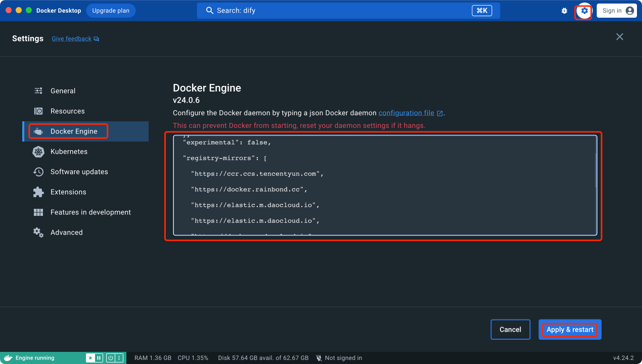Click the Engine running status label

pos(35,358)
